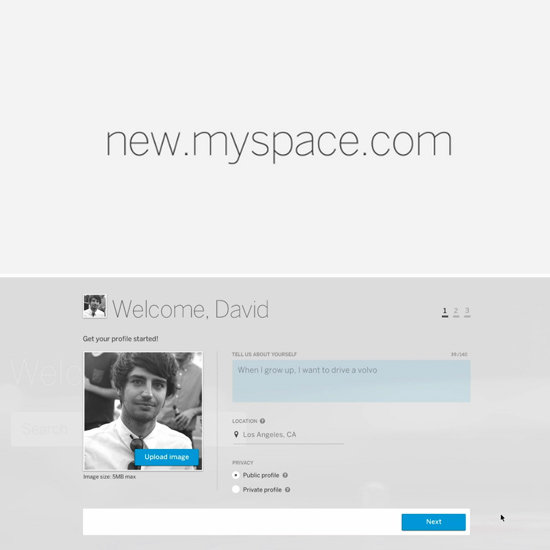Screen dimensions: 550x550
Task: Select the Public profile radio button
Action: pos(236,475)
